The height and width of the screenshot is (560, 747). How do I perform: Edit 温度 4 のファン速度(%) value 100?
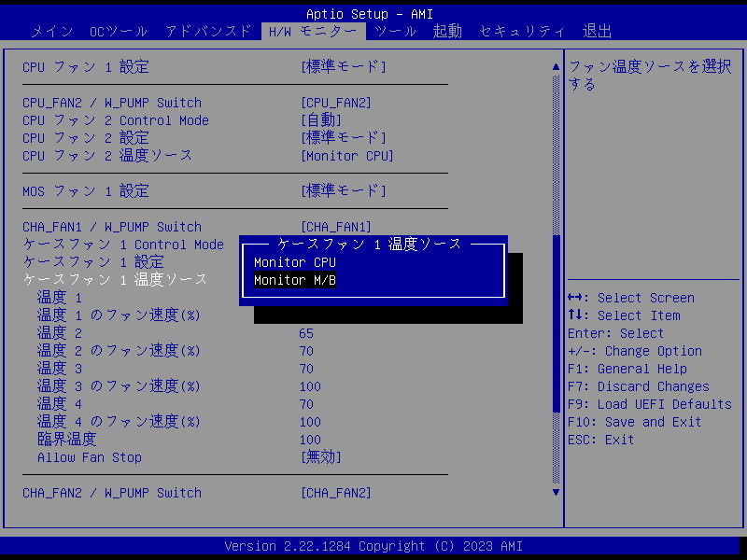[x=310, y=422]
